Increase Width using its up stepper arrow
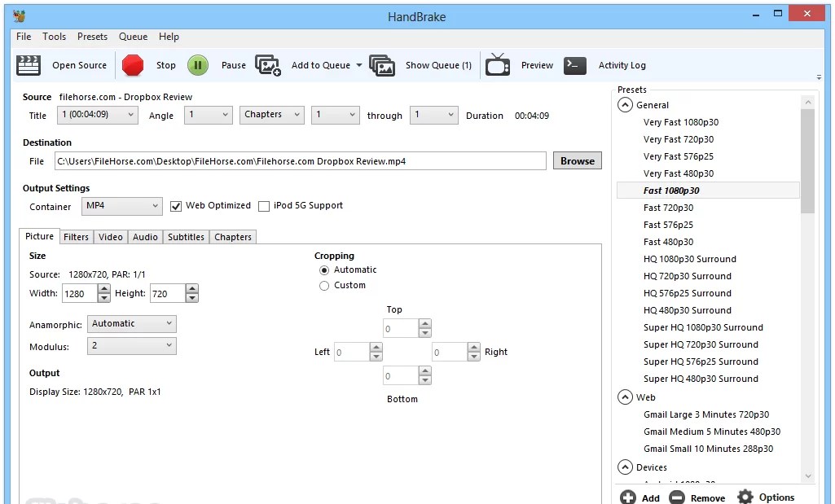Screen dimensions: 835x504 point(103,289)
